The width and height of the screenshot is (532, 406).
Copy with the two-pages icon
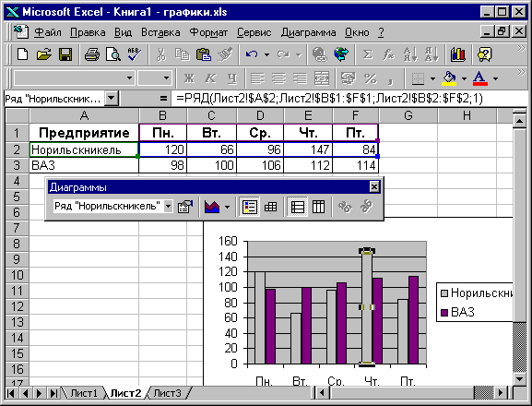[183, 54]
